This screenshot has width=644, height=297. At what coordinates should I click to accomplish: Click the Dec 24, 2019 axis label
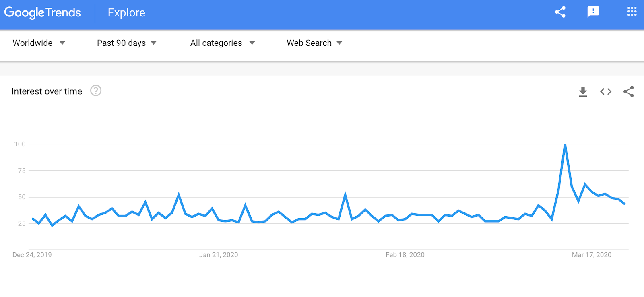click(x=32, y=255)
